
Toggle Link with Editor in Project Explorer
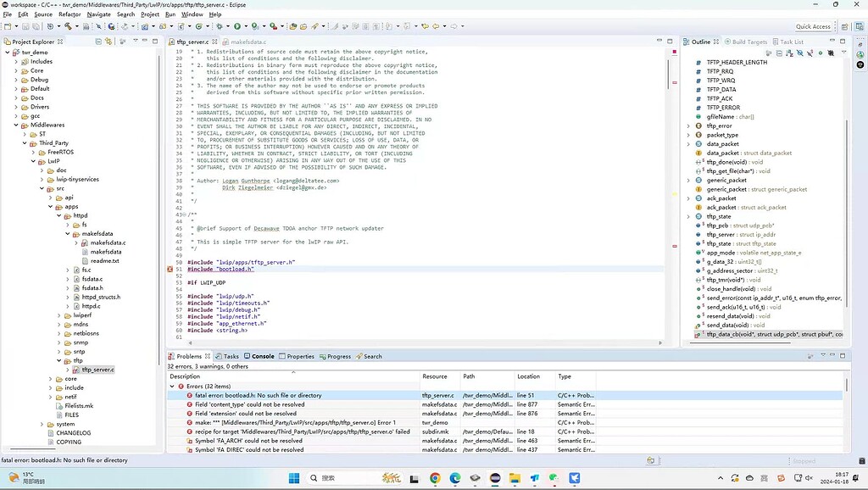(x=108, y=41)
